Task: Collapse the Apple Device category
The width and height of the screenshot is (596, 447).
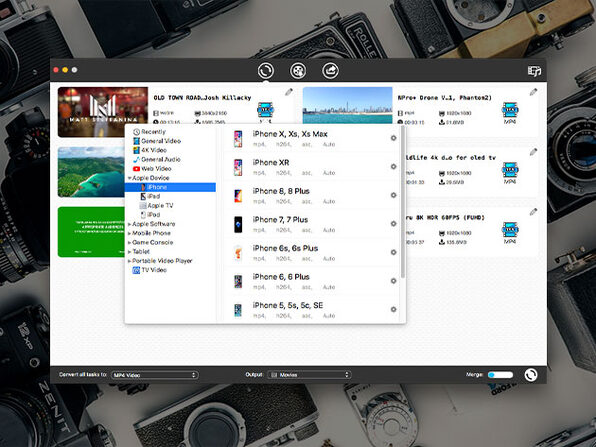Action: tap(130, 178)
